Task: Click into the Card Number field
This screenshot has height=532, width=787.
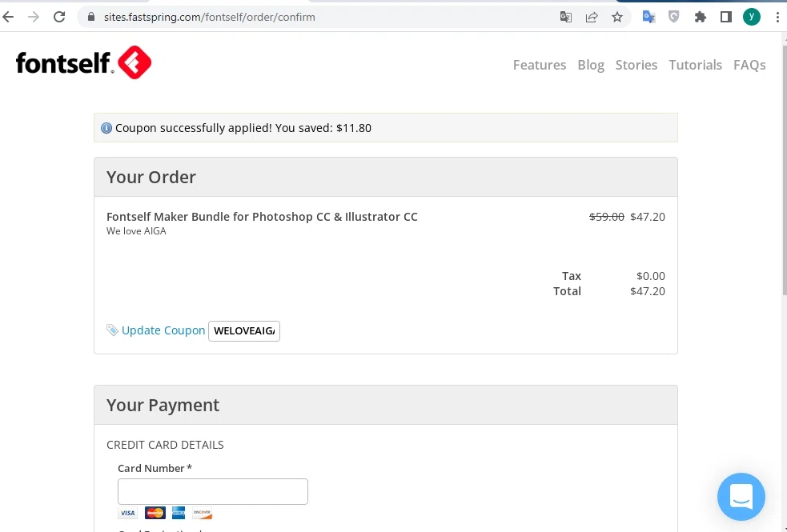Action: [213, 491]
